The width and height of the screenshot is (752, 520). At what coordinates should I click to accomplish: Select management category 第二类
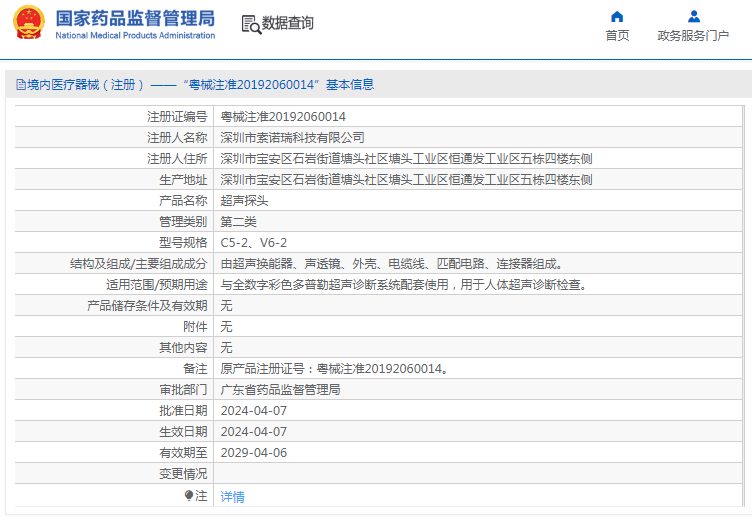point(238,222)
